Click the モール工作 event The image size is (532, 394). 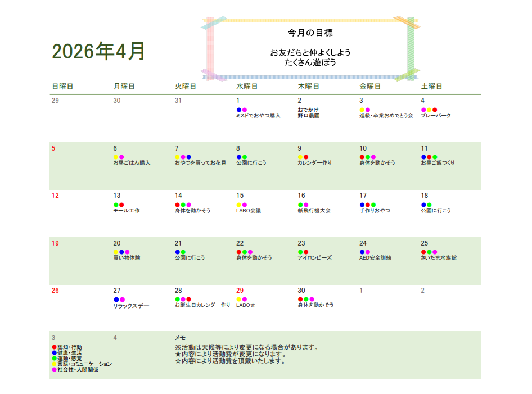click(126, 211)
